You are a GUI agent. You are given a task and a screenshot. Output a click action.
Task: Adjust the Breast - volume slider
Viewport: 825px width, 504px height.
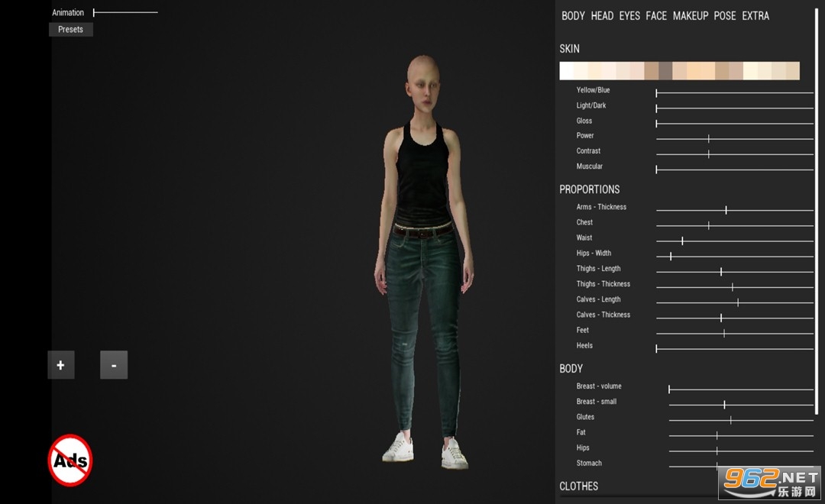click(741, 389)
